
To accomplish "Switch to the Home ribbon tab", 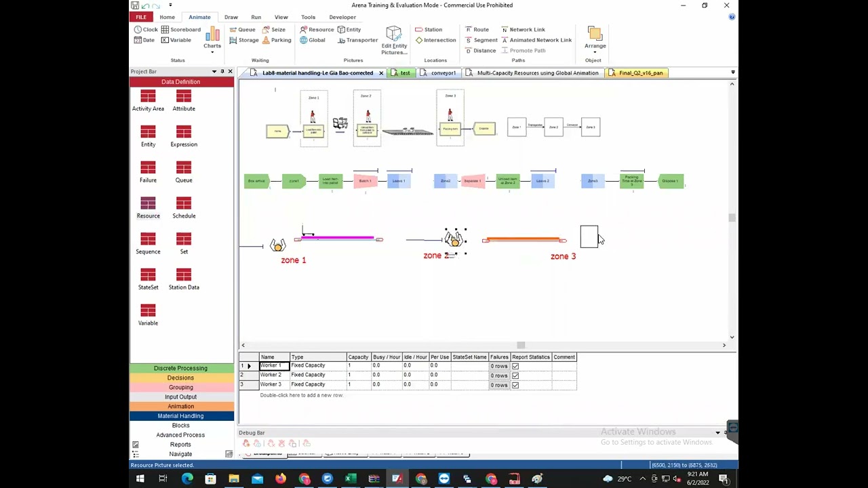I will (167, 17).
